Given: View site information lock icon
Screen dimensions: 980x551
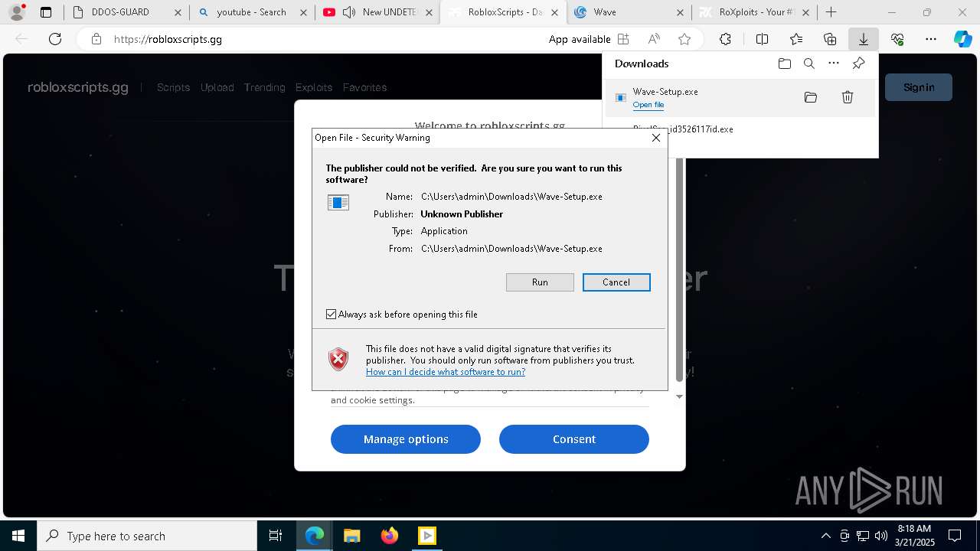Looking at the screenshot, I should tap(96, 39).
